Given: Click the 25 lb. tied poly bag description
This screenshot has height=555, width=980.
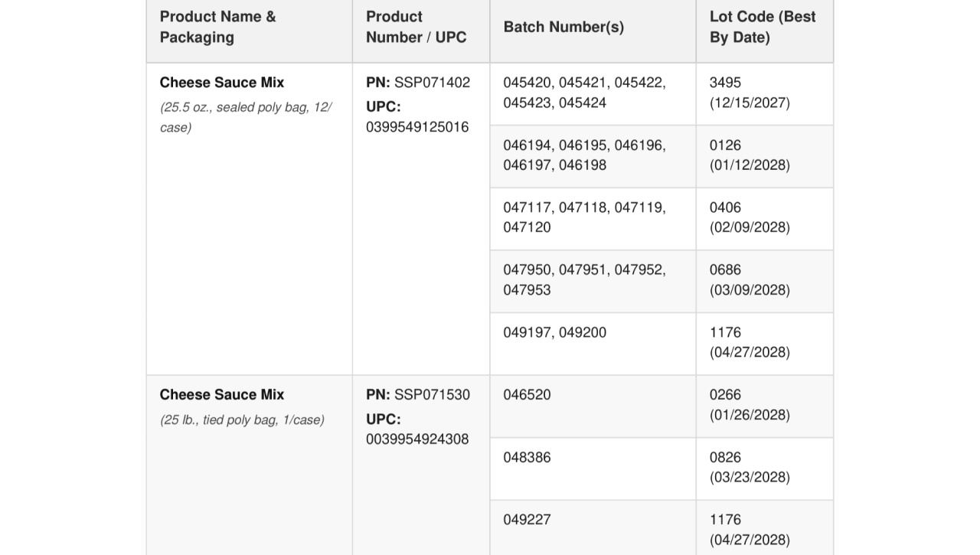Looking at the screenshot, I should [242, 420].
